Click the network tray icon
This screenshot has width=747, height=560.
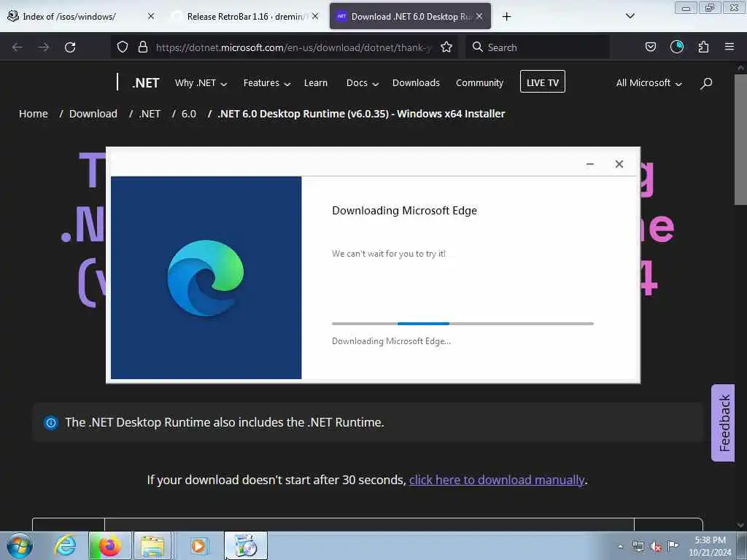638,546
